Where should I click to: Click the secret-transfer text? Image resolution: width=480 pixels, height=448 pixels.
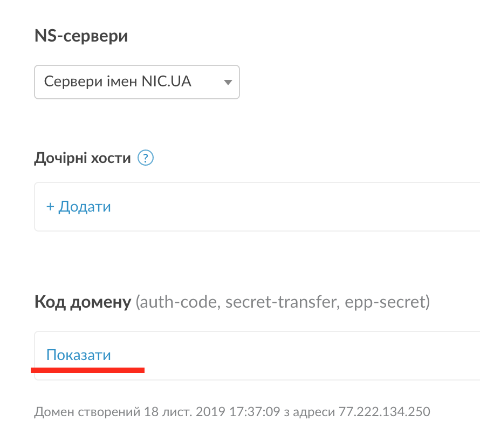pos(281,302)
